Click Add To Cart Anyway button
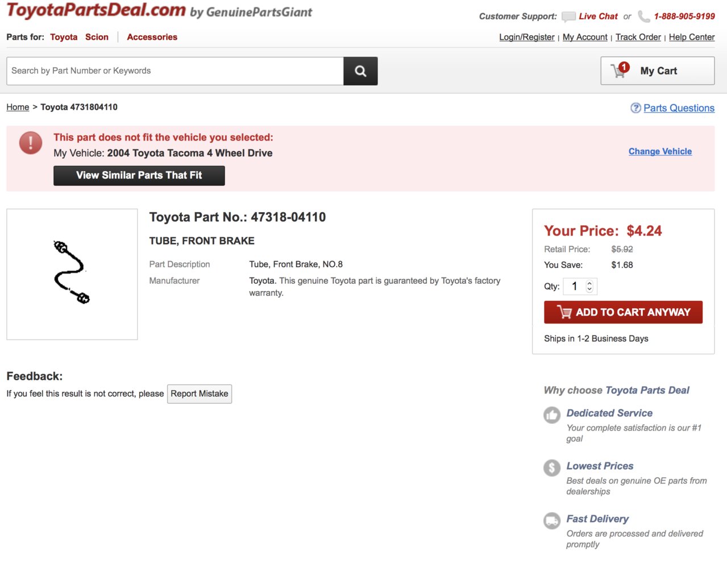This screenshot has width=727, height=588. pyautogui.click(x=624, y=312)
